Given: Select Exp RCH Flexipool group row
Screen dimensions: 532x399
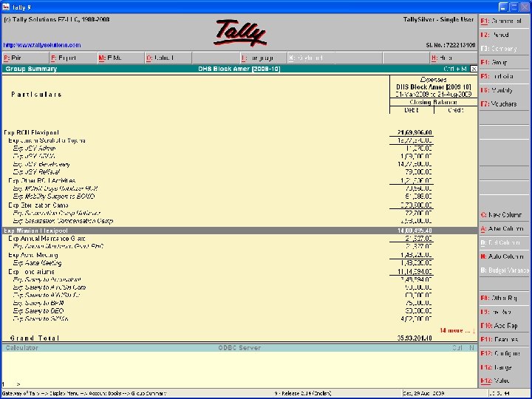Looking at the screenshot, I should coord(239,133).
